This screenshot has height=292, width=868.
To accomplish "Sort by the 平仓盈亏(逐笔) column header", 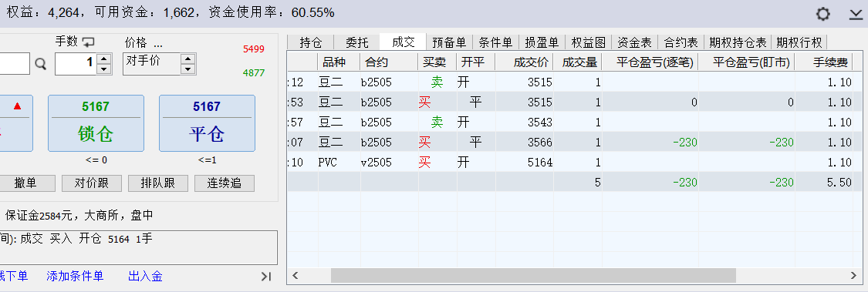I will 650,62.
